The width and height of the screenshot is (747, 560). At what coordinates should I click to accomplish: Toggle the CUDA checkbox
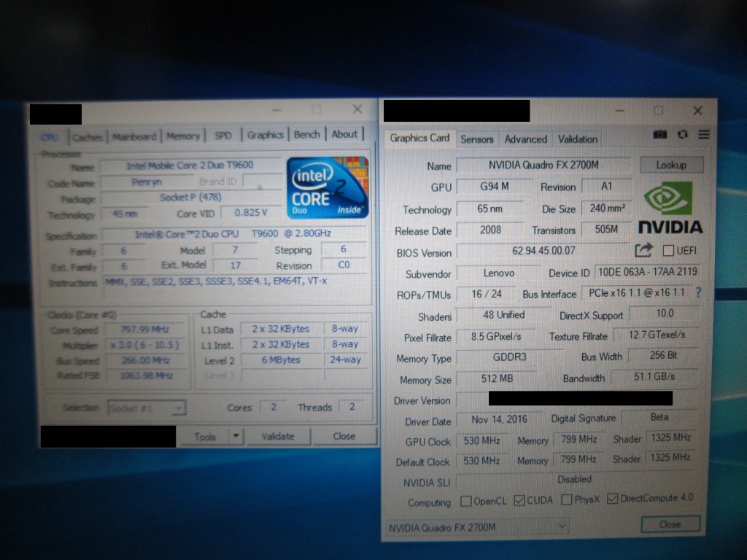pyautogui.click(x=519, y=500)
